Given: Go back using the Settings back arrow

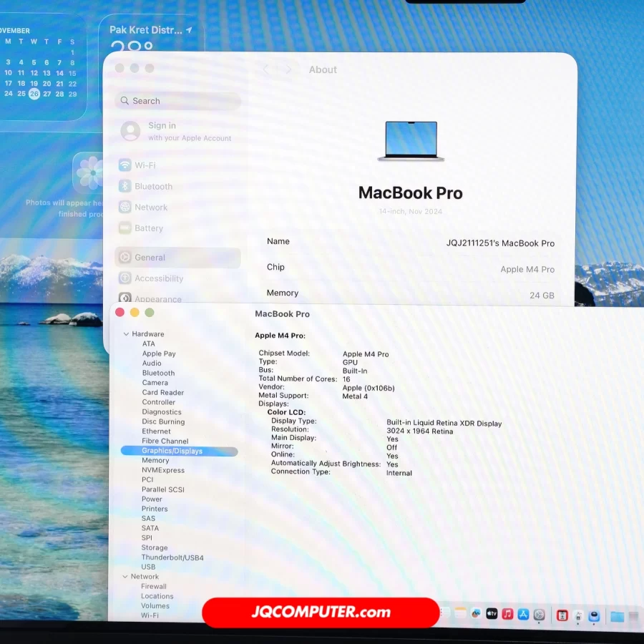Looking at the screenshot, I should (x=266, y=69).
